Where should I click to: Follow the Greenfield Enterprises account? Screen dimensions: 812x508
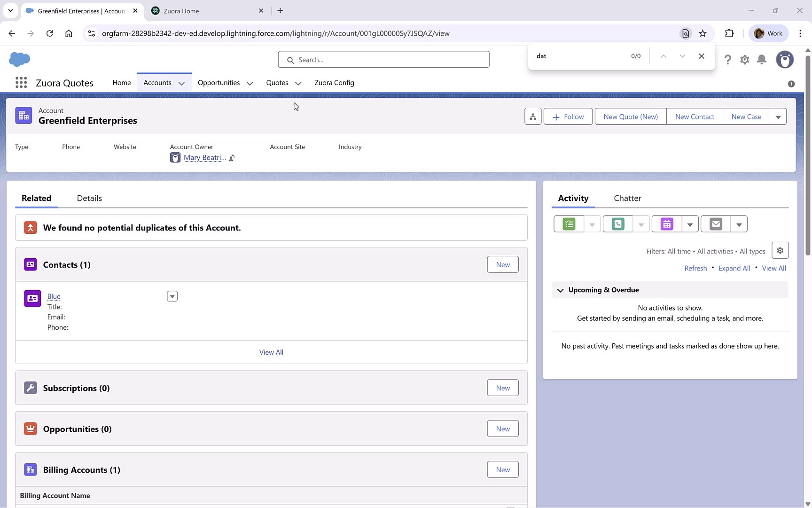[x=568, y=116]
